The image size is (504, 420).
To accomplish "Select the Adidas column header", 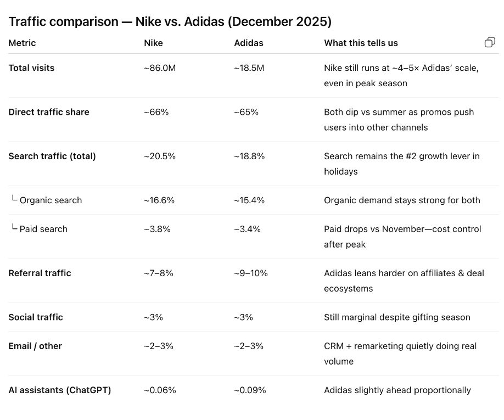I will pos(249,43).
